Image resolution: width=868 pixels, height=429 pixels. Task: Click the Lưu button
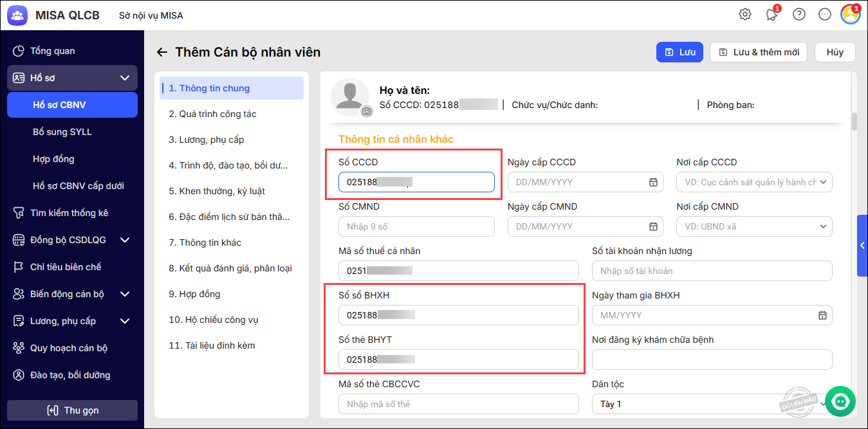pyautogui.click(x=679, y=52)
